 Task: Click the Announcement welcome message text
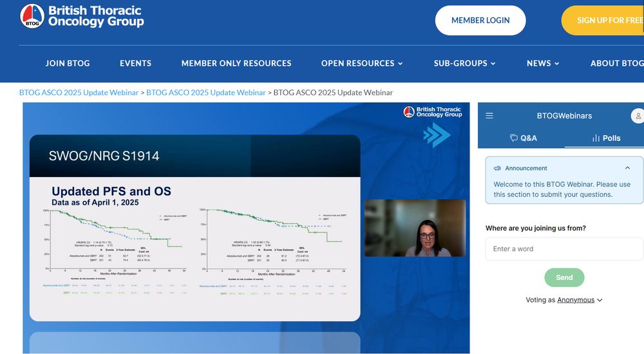562,189
